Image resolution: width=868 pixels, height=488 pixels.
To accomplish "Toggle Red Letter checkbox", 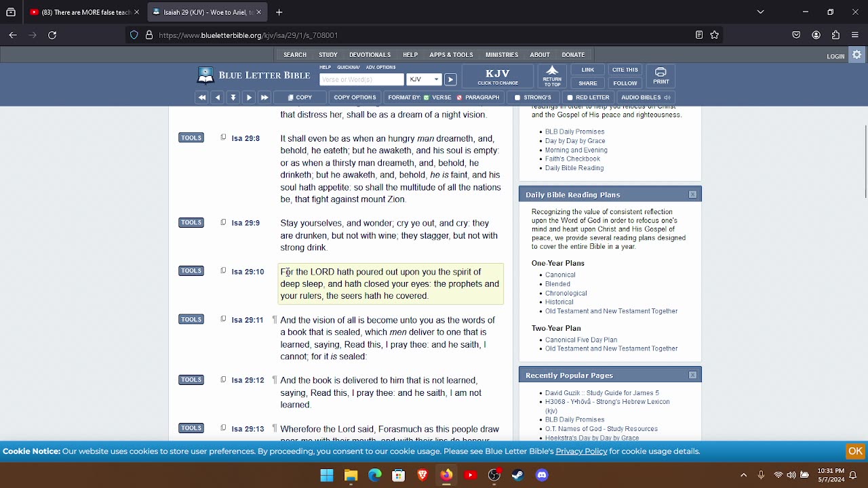I will 570,98.
